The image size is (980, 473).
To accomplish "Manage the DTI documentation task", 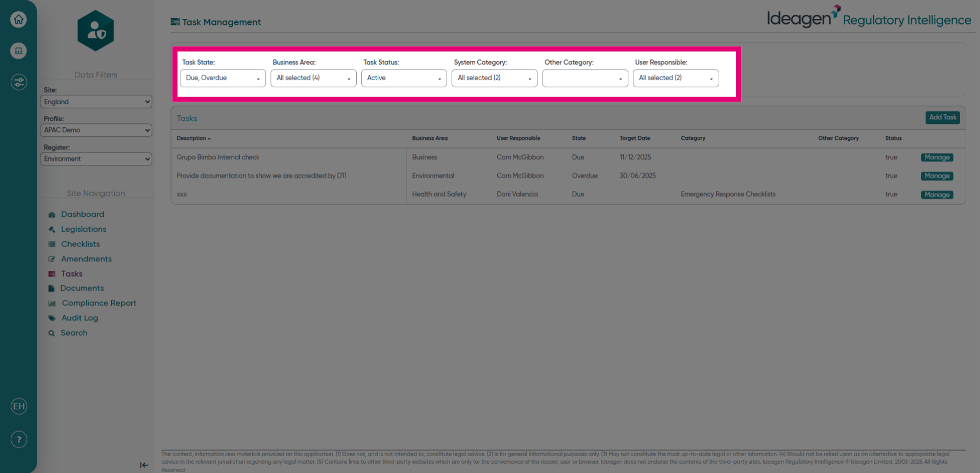I will pyautogui.click(x=937, y=176).
